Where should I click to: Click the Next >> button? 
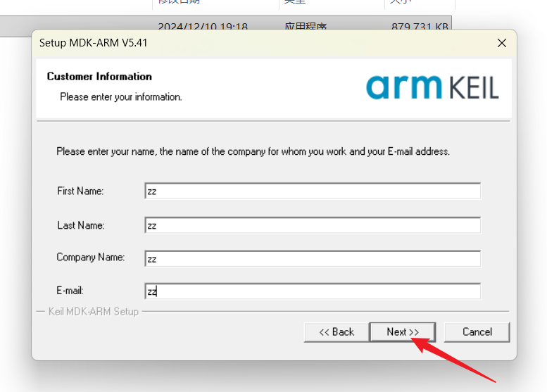click(x=403, y=332)
